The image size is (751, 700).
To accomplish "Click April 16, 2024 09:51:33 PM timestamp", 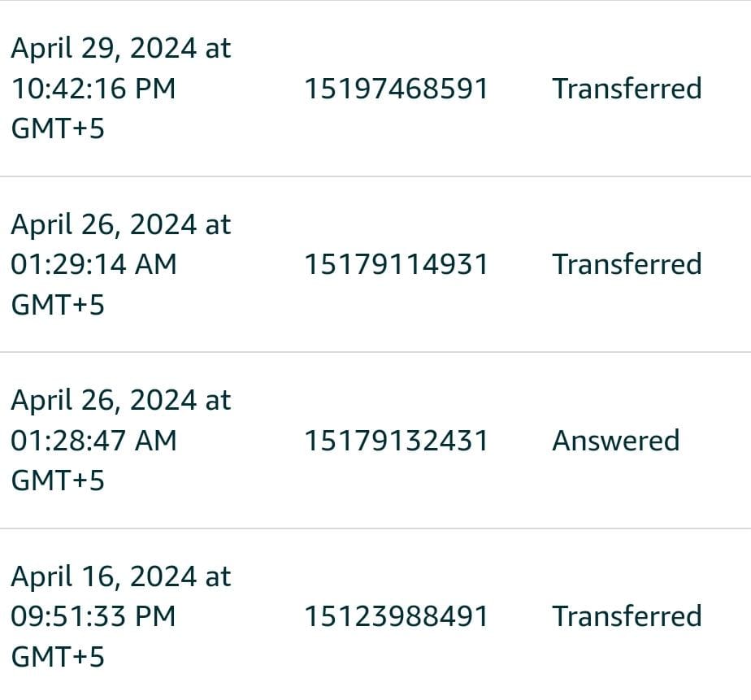I will coord(121,616).
